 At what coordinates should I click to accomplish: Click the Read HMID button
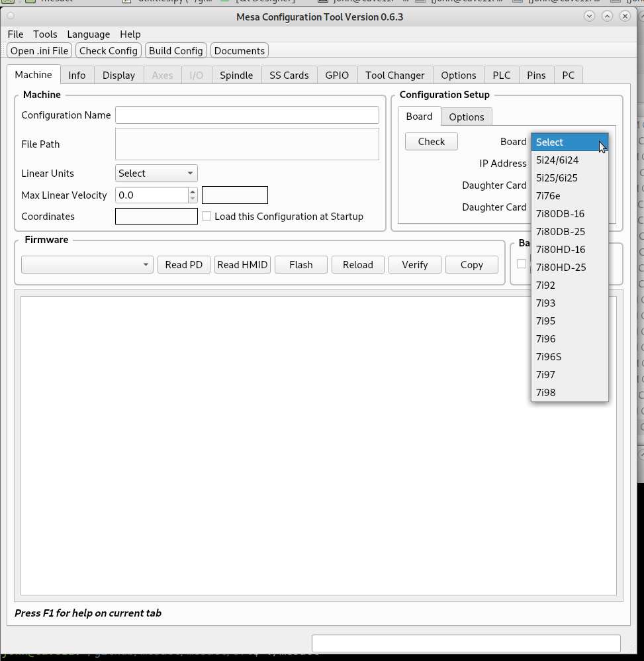[242, 265]
